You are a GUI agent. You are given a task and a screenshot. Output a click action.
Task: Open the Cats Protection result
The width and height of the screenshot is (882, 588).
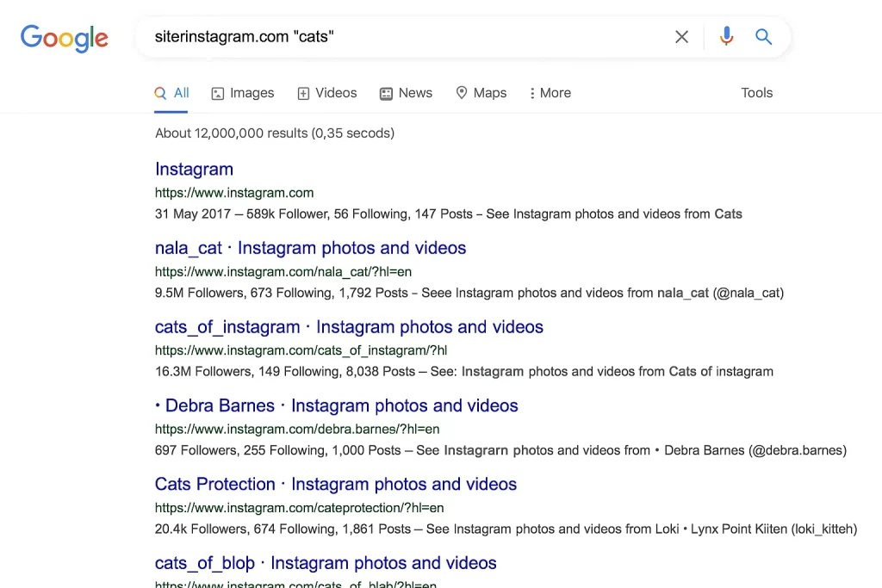[x=335, y=484]
